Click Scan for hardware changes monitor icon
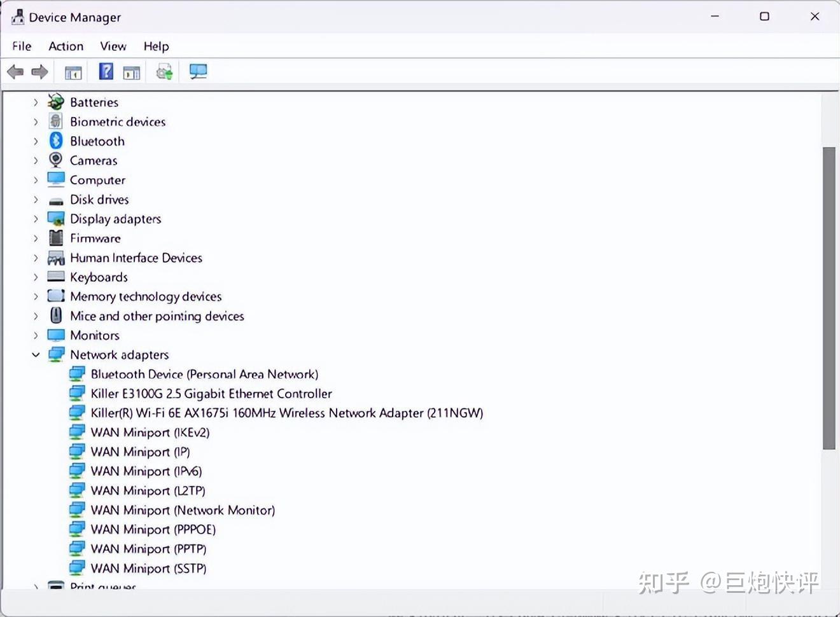The height and width of the screenshot is (617, 840). click(x=198, y=71)
